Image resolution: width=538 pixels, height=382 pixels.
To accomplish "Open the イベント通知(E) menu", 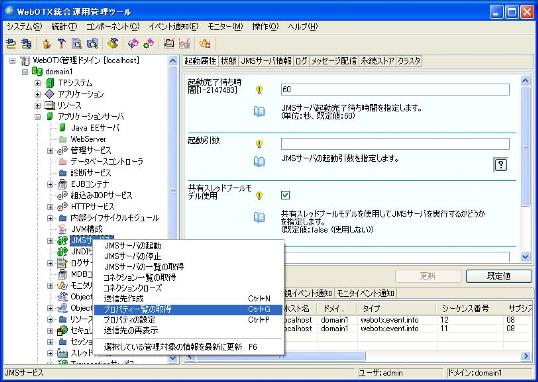I will (x=174, y=26).
